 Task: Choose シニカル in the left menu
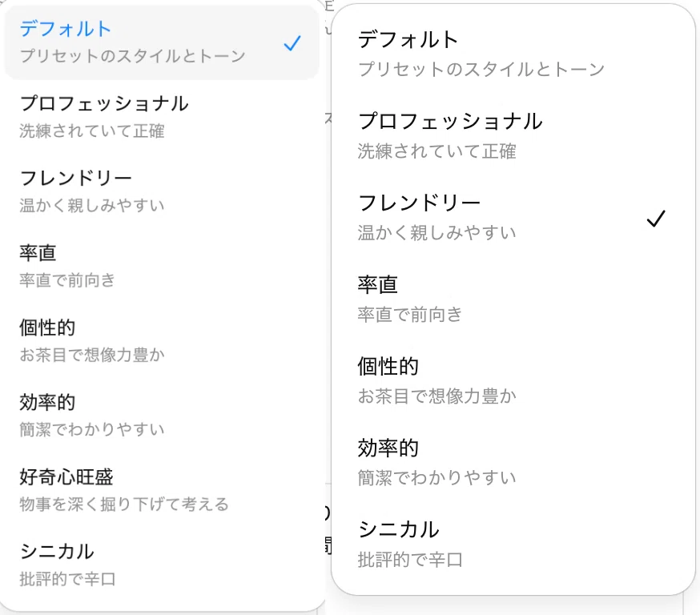pyautogui.click(x=162, y=565)
